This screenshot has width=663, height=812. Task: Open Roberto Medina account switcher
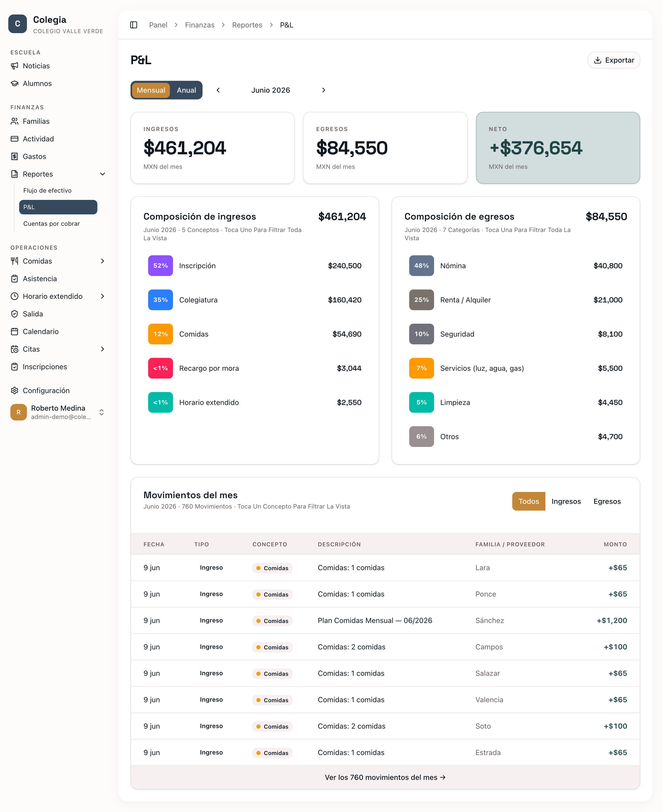pyautogui.click(x=102, y=412)
